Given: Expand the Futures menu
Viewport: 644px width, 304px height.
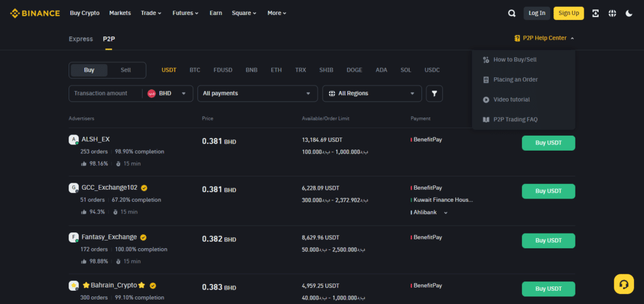Looking at the screenshot, I should click(x=186, y=13).
